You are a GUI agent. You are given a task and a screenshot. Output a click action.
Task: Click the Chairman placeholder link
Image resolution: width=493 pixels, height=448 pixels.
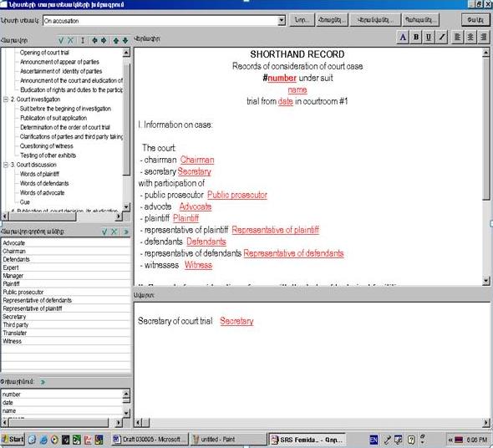pos(197,160)
